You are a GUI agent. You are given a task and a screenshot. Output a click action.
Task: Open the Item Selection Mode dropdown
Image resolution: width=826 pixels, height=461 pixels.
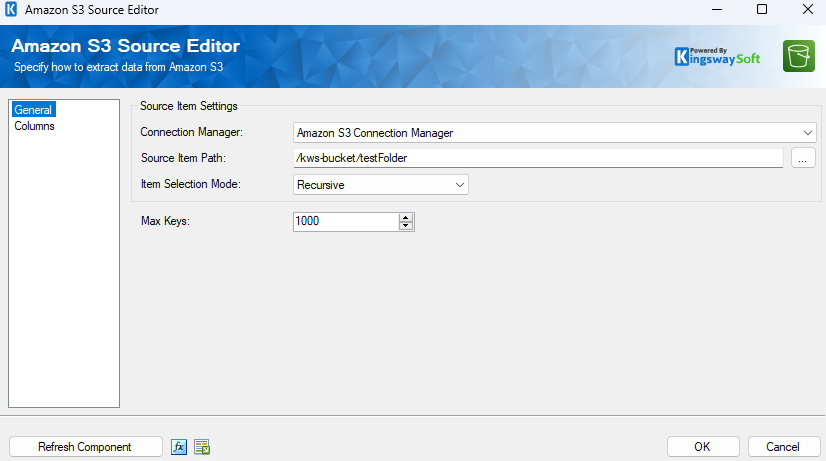pos(380,185)
